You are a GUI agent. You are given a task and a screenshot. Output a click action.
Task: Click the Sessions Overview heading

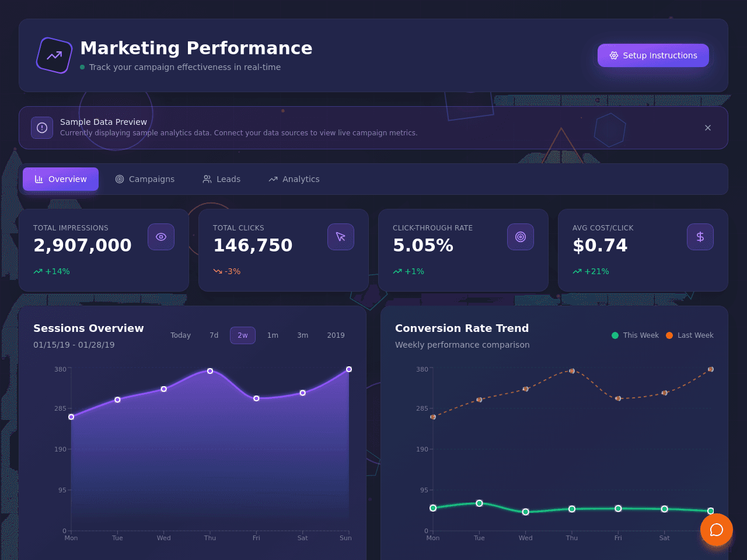[x=89, y=328]
